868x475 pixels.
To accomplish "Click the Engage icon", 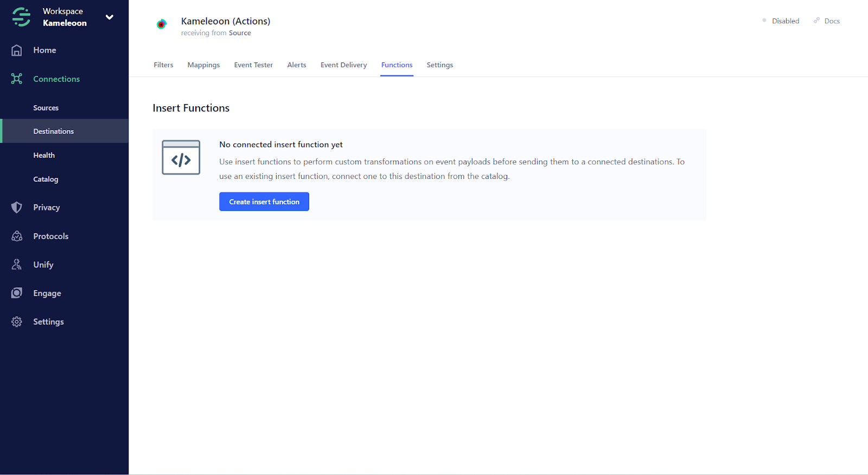I will point(17,293).
